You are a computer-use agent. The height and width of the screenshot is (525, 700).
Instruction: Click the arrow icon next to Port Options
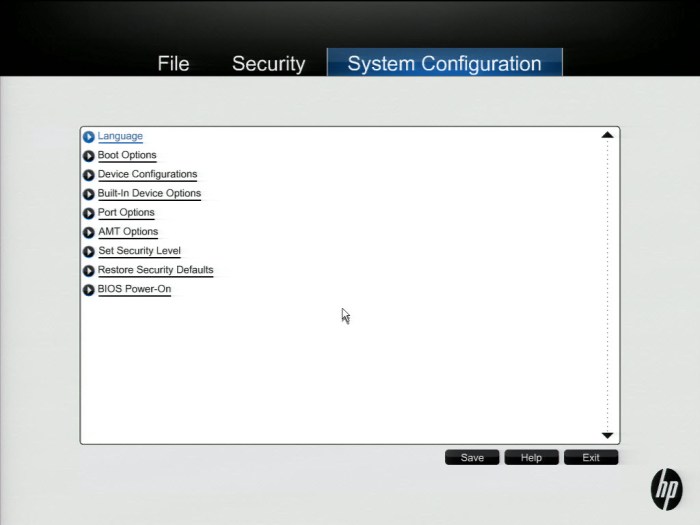click(89, 213)
